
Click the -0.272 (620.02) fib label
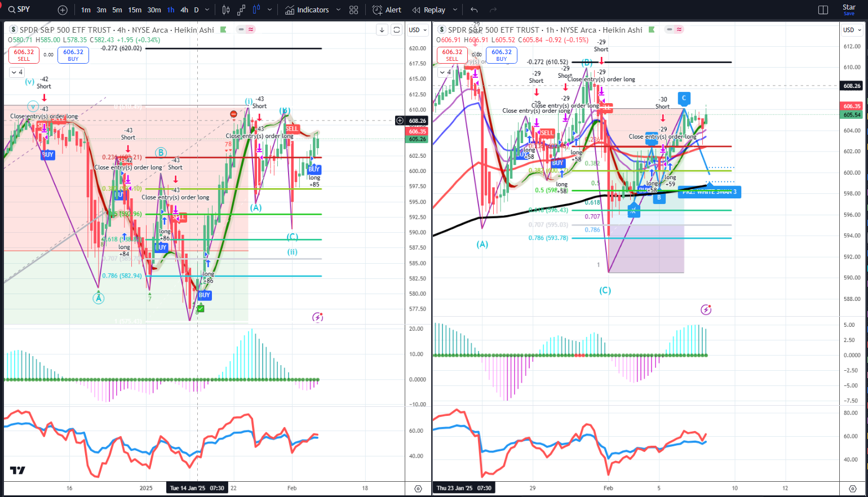point(121,48)
